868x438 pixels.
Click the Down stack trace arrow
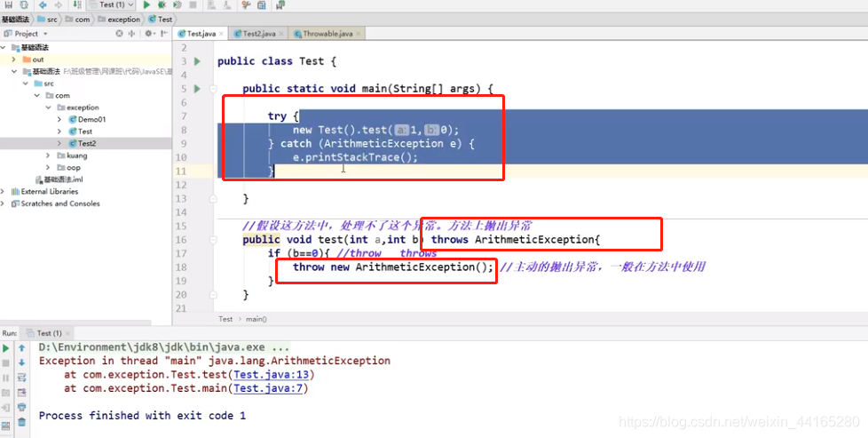tap(21, 362)
